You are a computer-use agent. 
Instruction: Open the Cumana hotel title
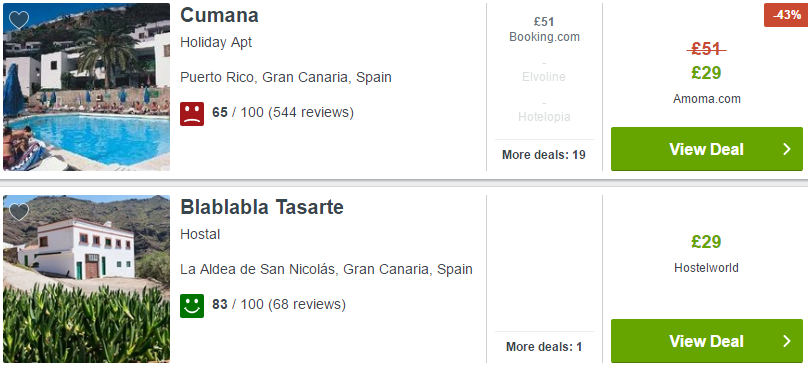pyautogui.click(x=219, y=15)
